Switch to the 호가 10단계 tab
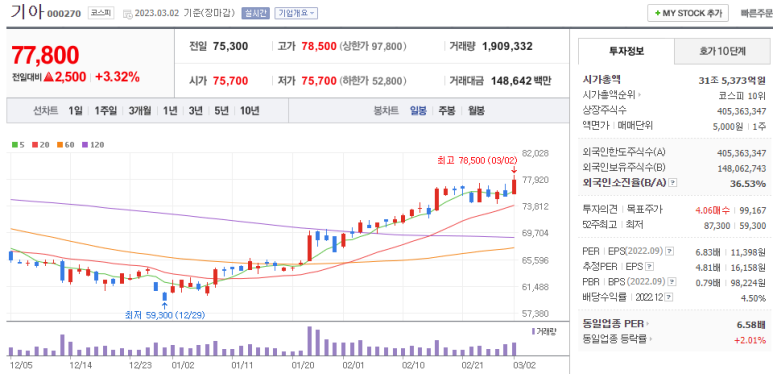 pos(722,51)
